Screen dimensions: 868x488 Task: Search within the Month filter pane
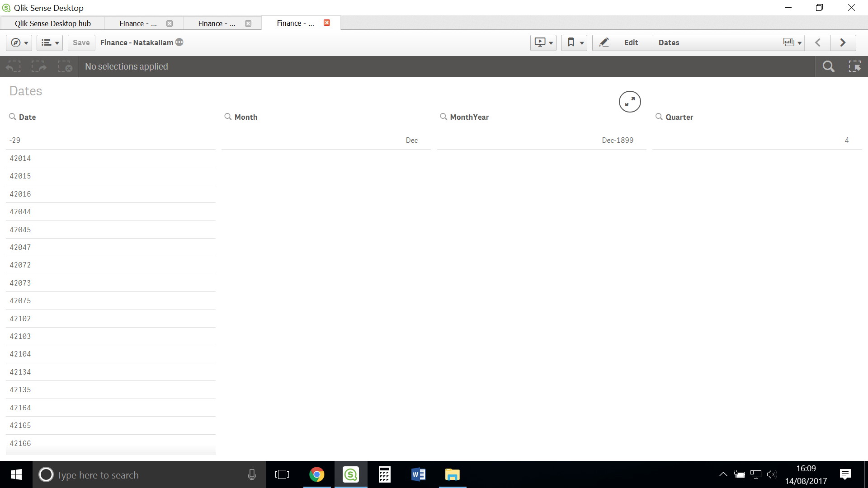(x=227, y=117)
